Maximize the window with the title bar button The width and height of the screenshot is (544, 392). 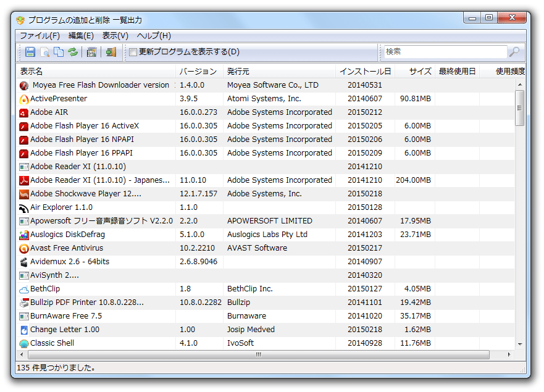click(489, 17)
